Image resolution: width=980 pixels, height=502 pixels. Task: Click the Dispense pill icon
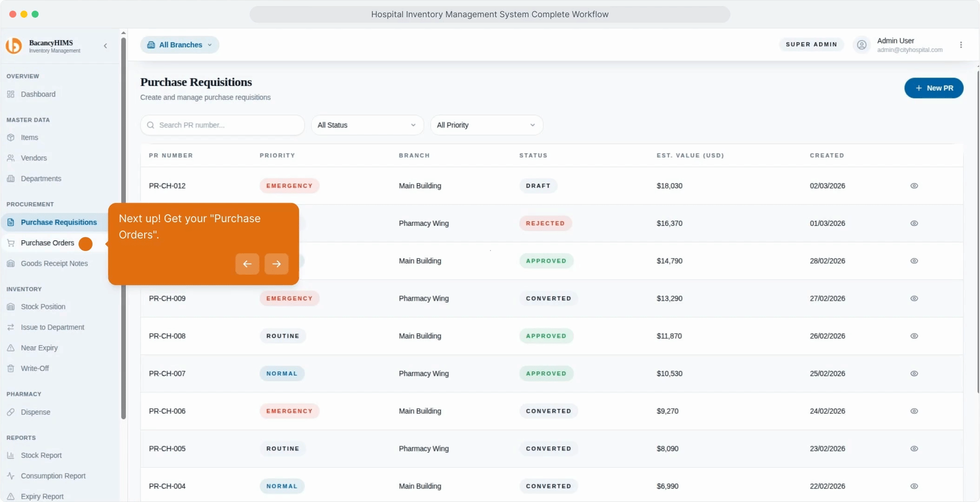pyautogui.click(x=11, y=412)
